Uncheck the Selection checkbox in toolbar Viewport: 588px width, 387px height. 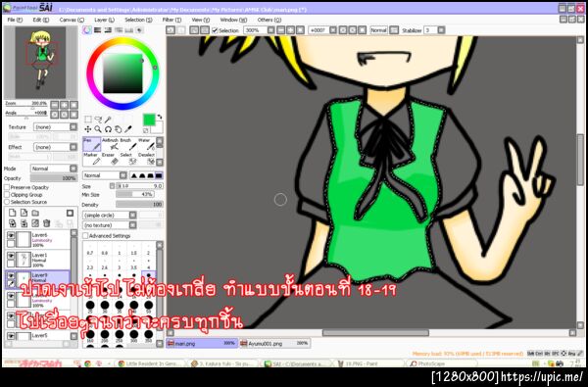(215, 30)
